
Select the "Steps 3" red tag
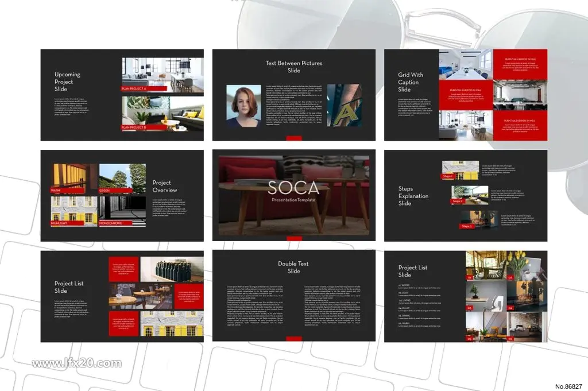(x=467, y=226)
